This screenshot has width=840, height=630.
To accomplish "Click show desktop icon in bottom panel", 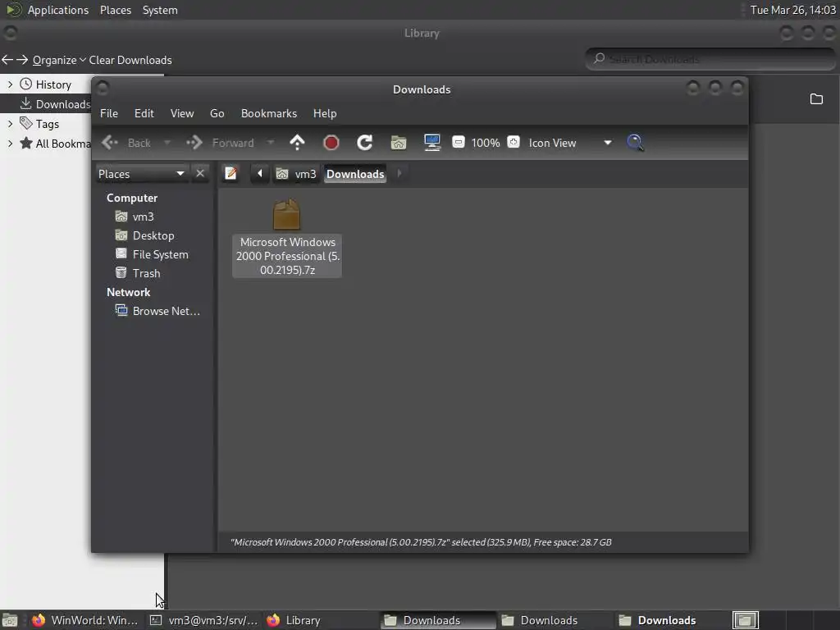I will pyautogui.click(x=10, y=620).
